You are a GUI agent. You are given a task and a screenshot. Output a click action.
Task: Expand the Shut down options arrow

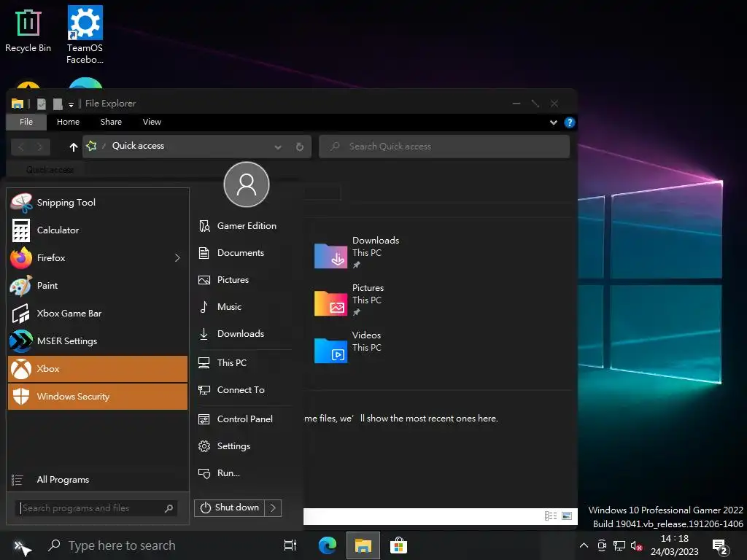pyautogui.click(x=274, y=507)
